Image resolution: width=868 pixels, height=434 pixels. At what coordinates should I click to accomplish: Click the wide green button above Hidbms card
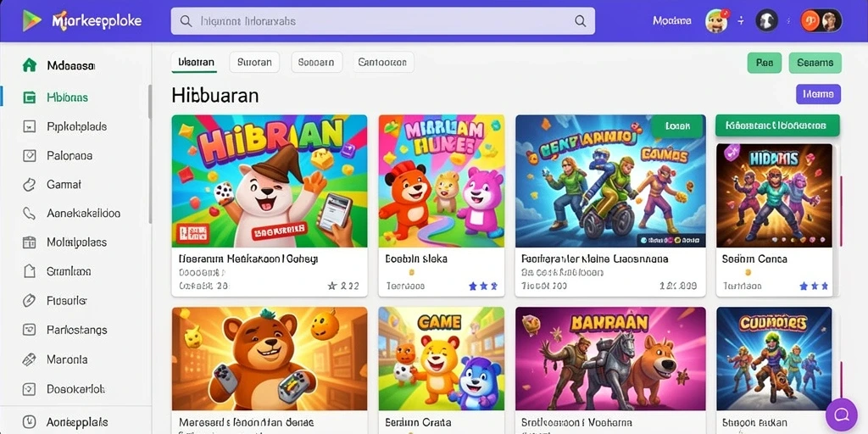click(777, 125)
